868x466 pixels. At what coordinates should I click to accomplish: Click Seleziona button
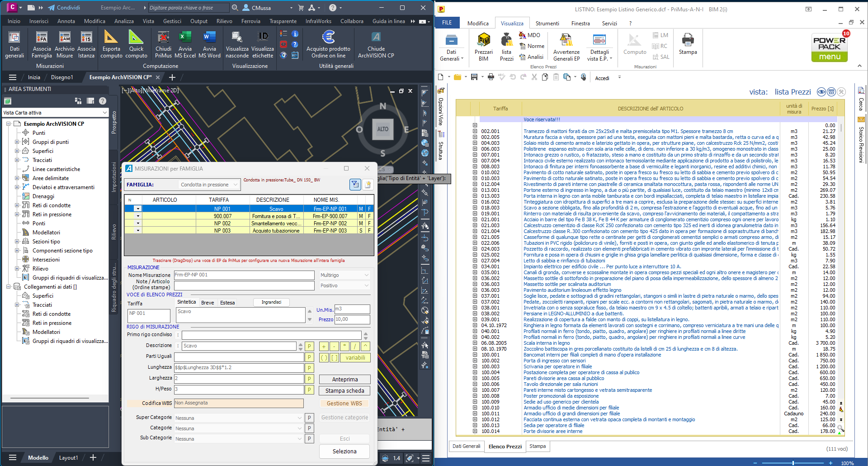[344, 451]
